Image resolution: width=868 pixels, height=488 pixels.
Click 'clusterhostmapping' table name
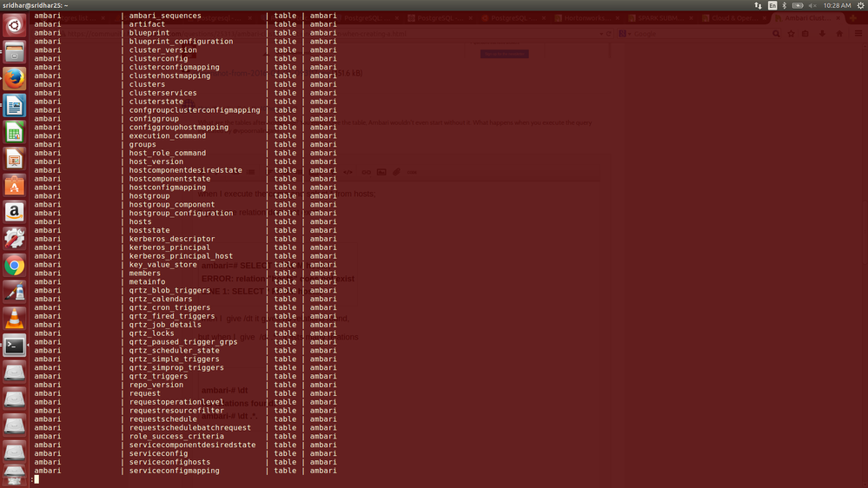pyautogui.click(x=170, y=76)
